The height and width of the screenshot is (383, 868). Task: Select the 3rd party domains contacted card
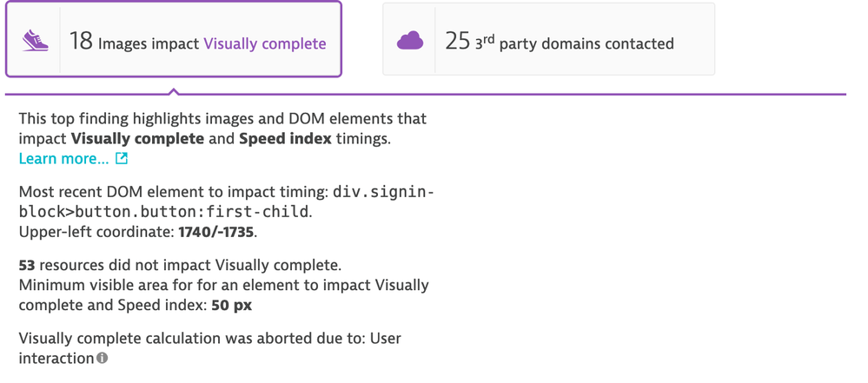click(548, 40)
